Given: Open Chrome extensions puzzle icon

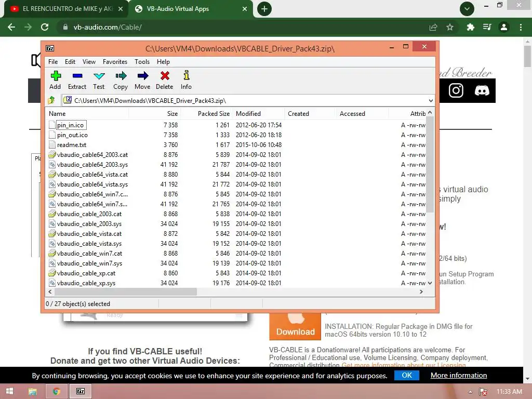Looking at the screenshot, I should [470, 27].
